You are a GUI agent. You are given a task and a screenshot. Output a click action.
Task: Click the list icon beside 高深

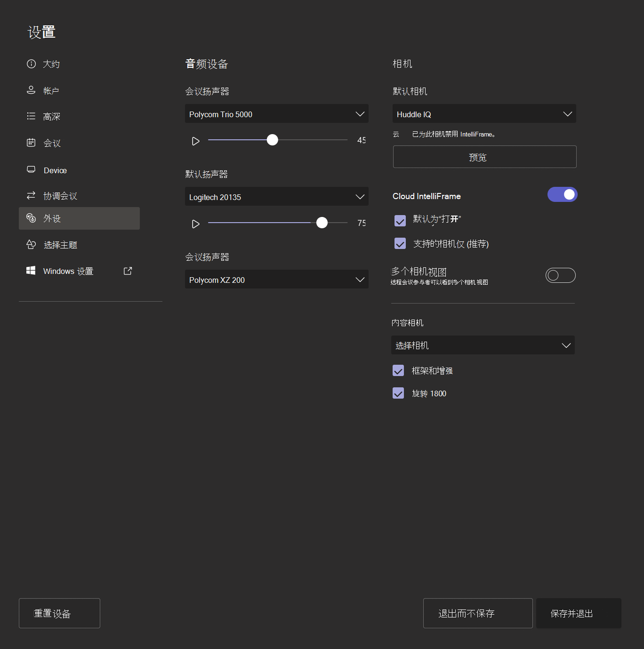(x=31, y=116)
